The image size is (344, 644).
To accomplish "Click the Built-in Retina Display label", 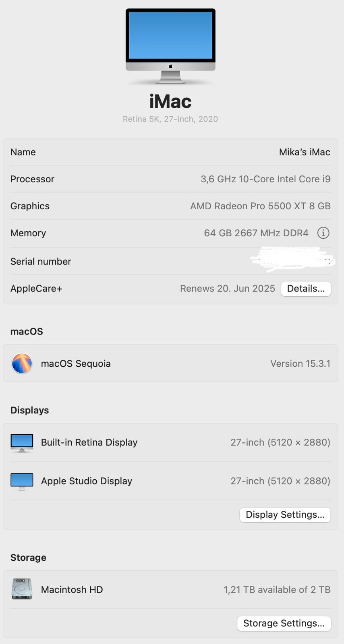I will pyautogui.click(x=89, y=442).
